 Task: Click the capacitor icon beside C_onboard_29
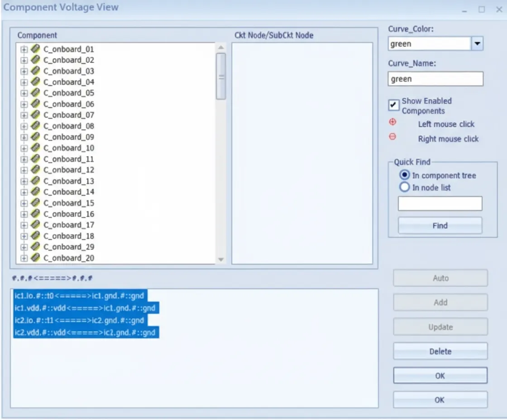(36, 247)
